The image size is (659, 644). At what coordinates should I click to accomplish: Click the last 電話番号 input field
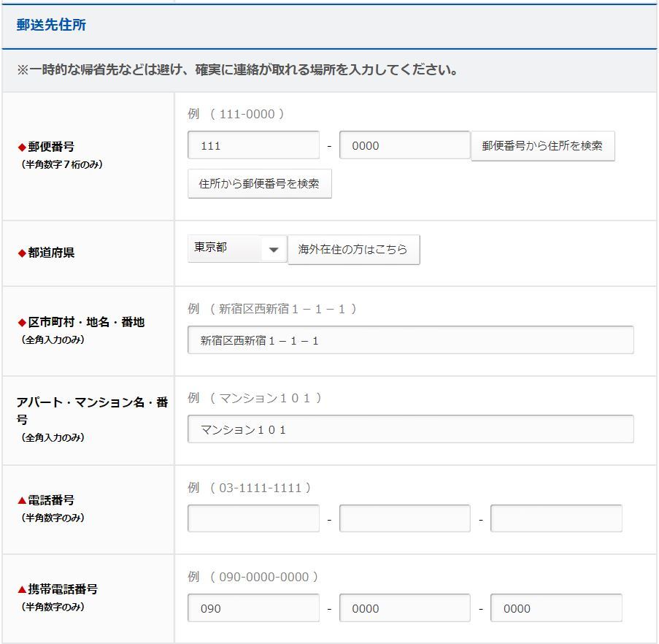click(x=555, y=518)
